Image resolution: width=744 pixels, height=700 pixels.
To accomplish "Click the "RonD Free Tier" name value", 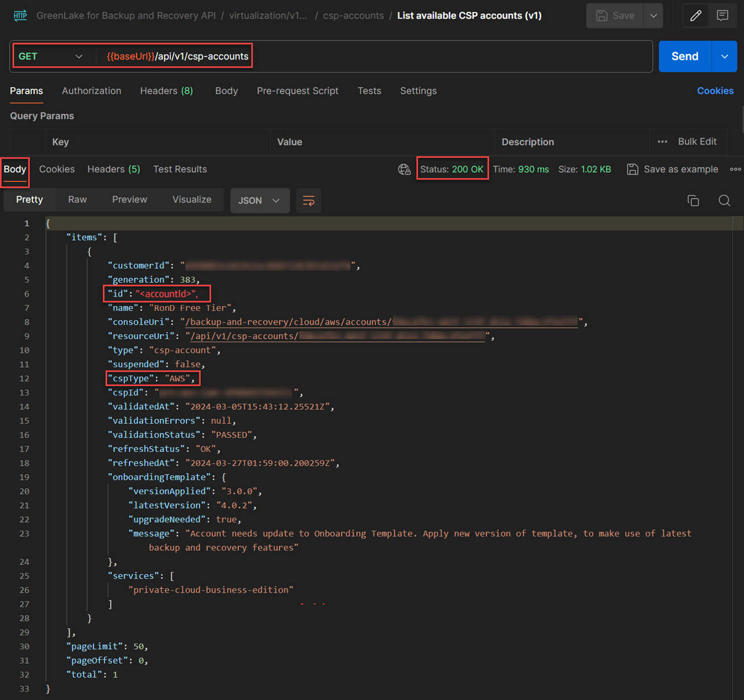I will tap(190, 308).
